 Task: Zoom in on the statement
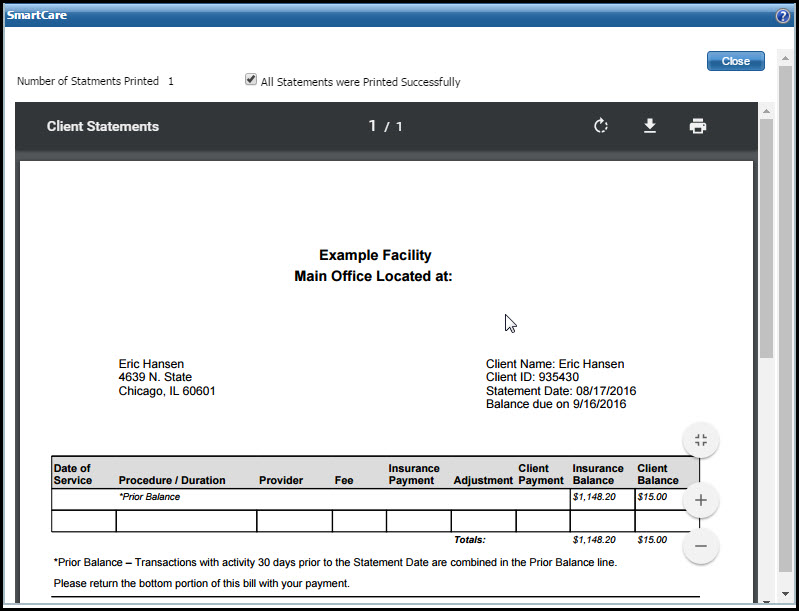pyautogui.click(x=700, y=500)
